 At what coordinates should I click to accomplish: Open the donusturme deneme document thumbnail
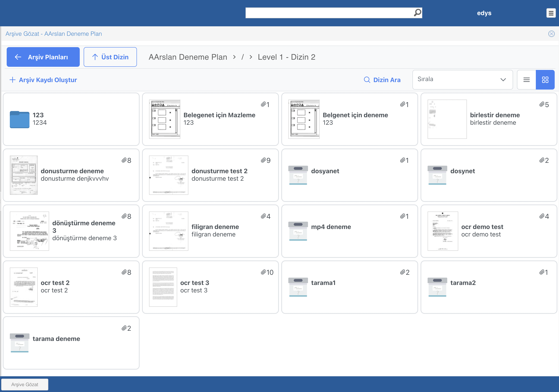pos(24,175)
